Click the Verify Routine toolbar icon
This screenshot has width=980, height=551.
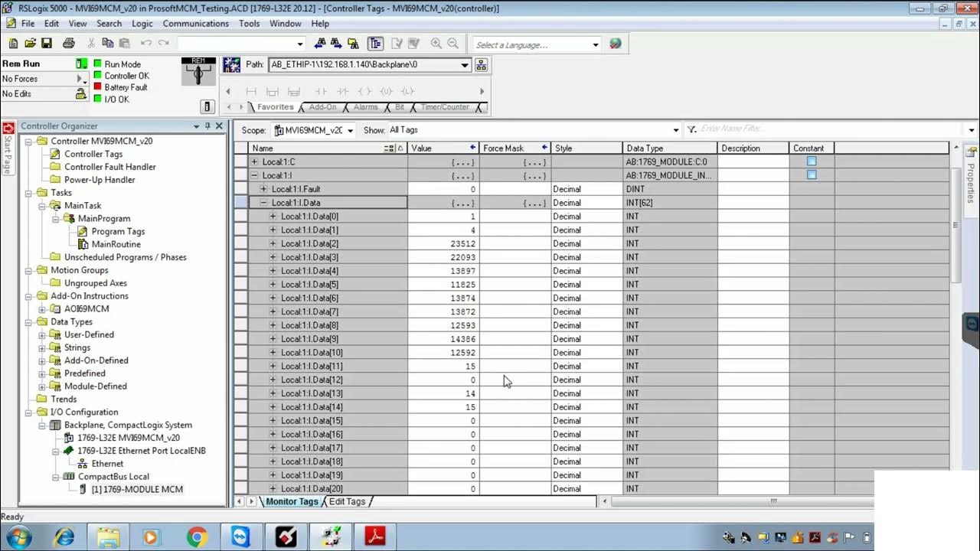[x=397, y=44]
